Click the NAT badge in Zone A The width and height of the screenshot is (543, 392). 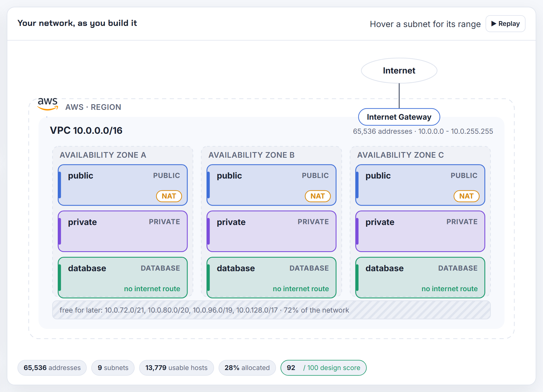coord(169,196)
